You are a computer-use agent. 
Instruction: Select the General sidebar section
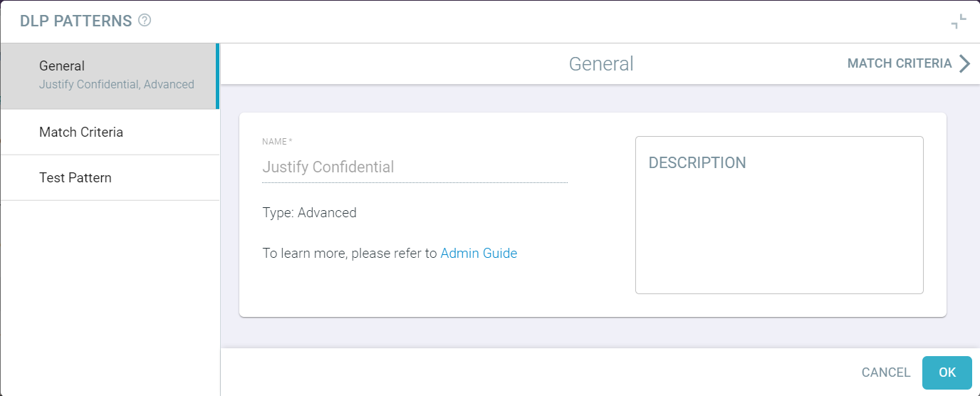click(110, 75)
